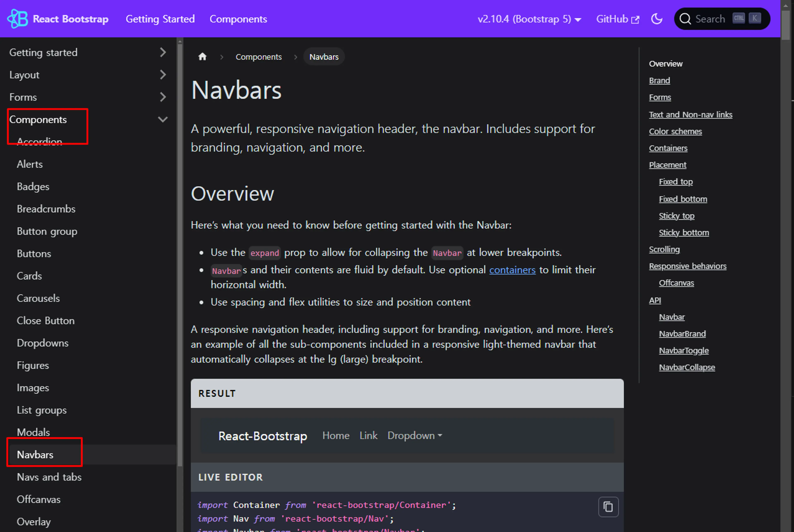Screen dimensions: 794x532
Task: Copy code with the clipboard icon
Action: (608, 507)
